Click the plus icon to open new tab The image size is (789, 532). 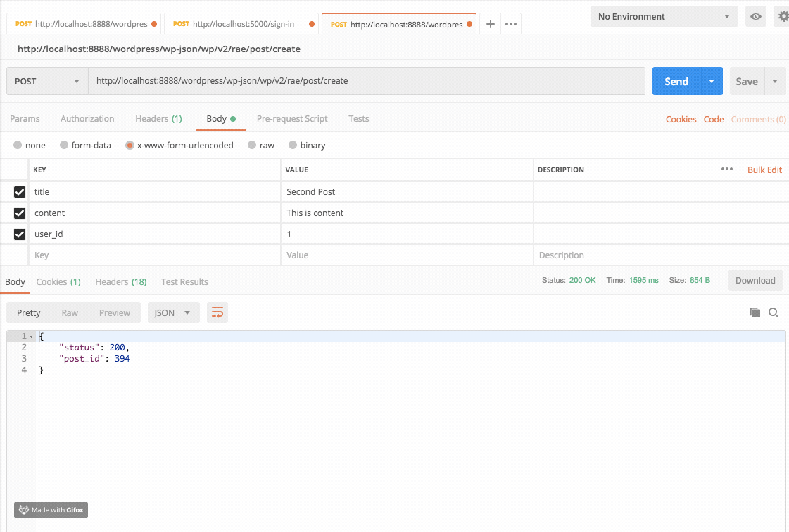click(x=491, y=24)
